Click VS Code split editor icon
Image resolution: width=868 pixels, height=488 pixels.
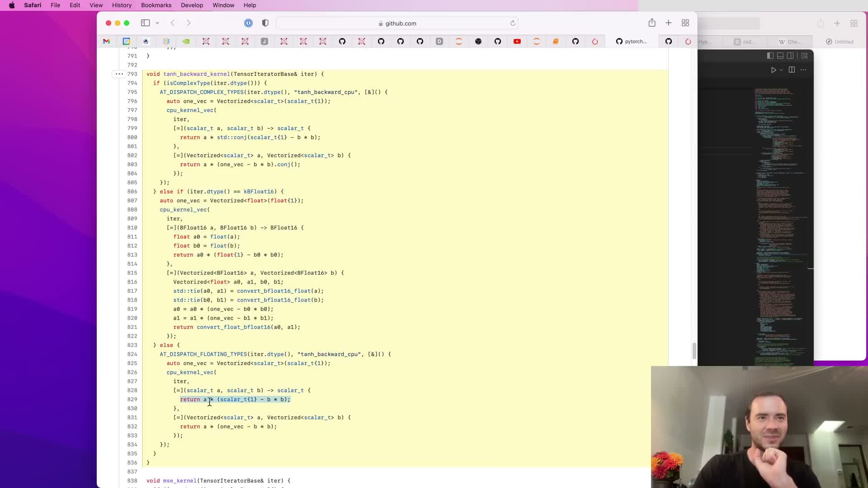coord(792,70)
